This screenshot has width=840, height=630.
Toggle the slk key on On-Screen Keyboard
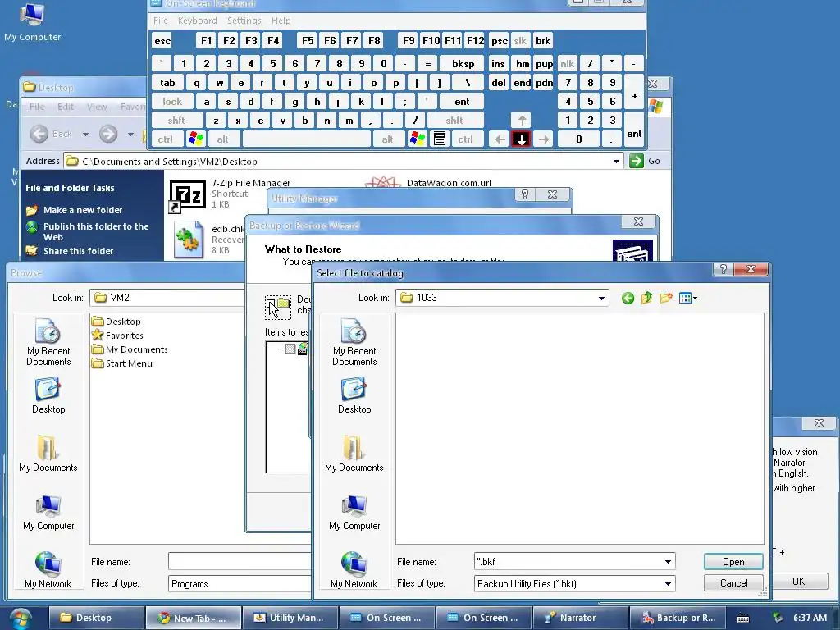click(519, 41)
